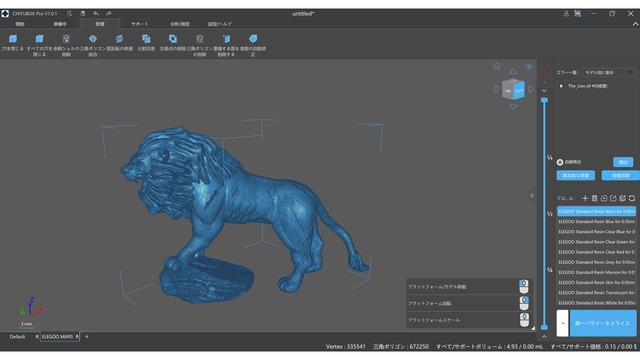This screenshot has height=360, width=640.
Task: Click the export profile icon
Action: [x=613, y=198]
